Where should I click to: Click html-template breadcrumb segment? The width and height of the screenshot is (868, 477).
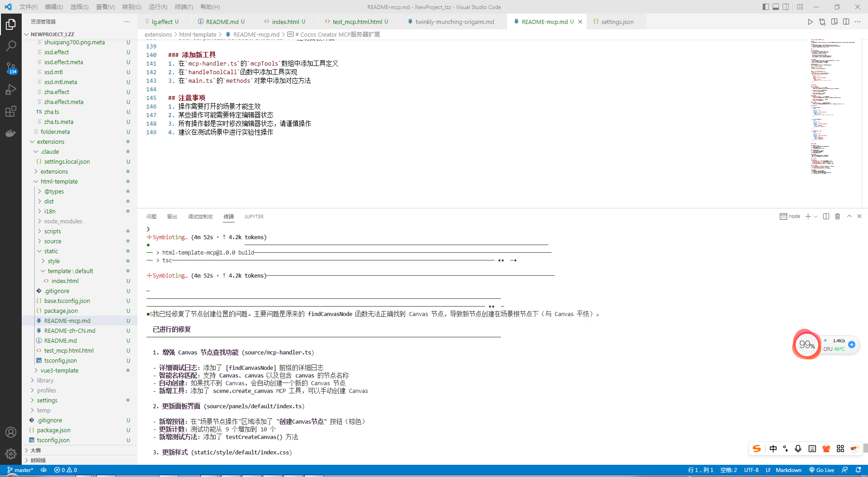coord(198,34)
